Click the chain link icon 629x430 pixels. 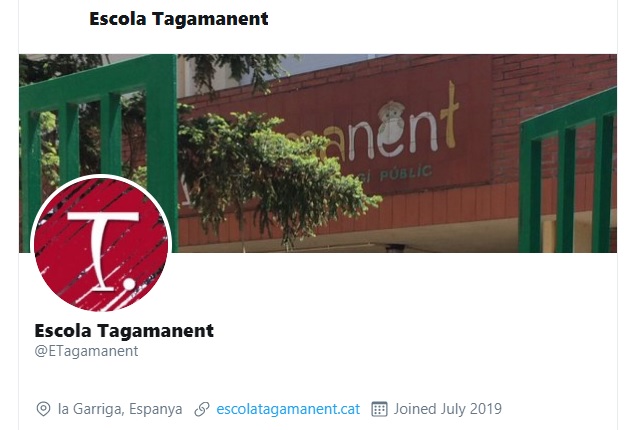(202, 409)
